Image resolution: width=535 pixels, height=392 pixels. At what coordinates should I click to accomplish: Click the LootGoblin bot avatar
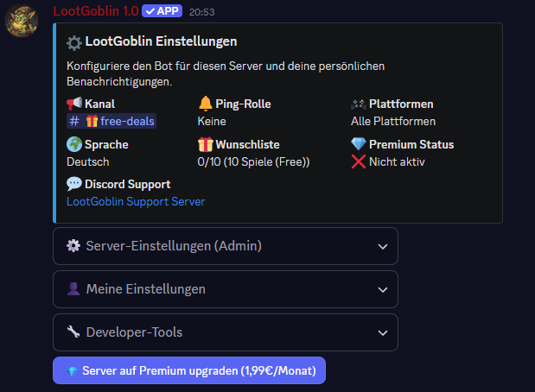point(22,22)
